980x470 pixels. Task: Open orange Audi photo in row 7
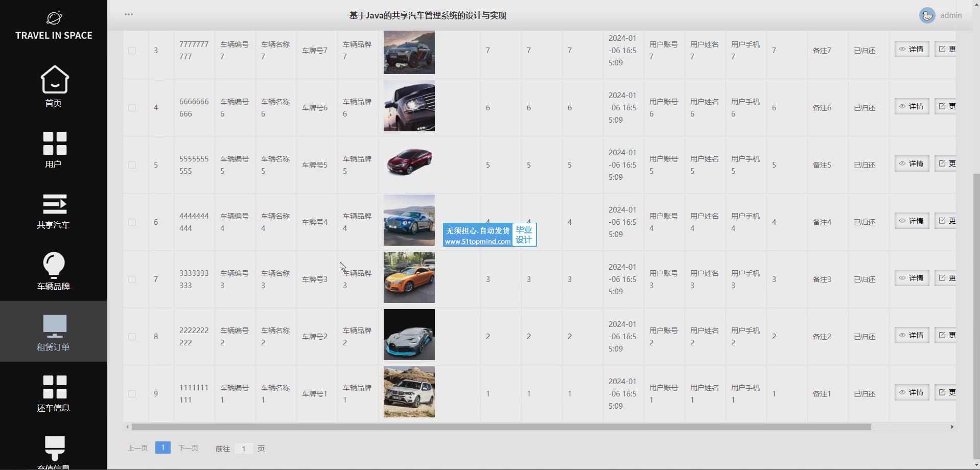click(409, 277)
